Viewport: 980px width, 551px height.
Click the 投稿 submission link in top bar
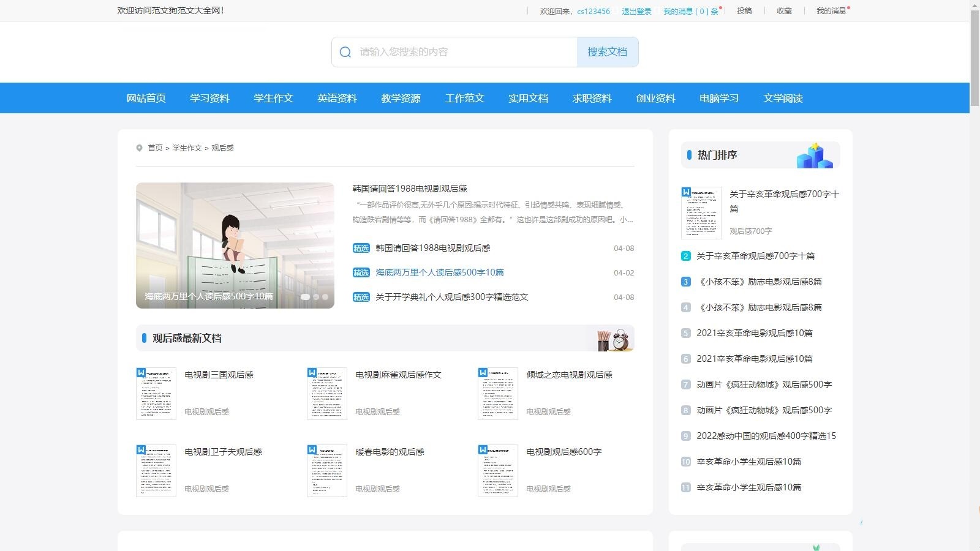(744, 10)
